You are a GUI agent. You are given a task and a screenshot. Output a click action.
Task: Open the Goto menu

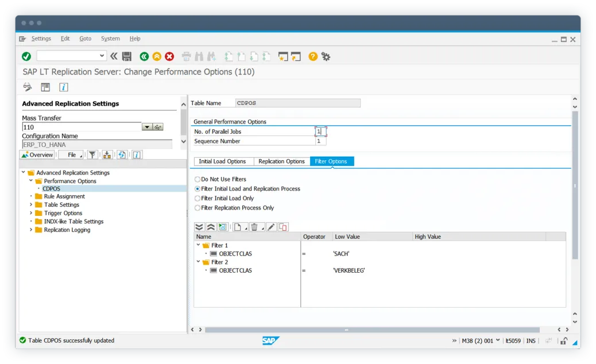[x=85, y=38]
